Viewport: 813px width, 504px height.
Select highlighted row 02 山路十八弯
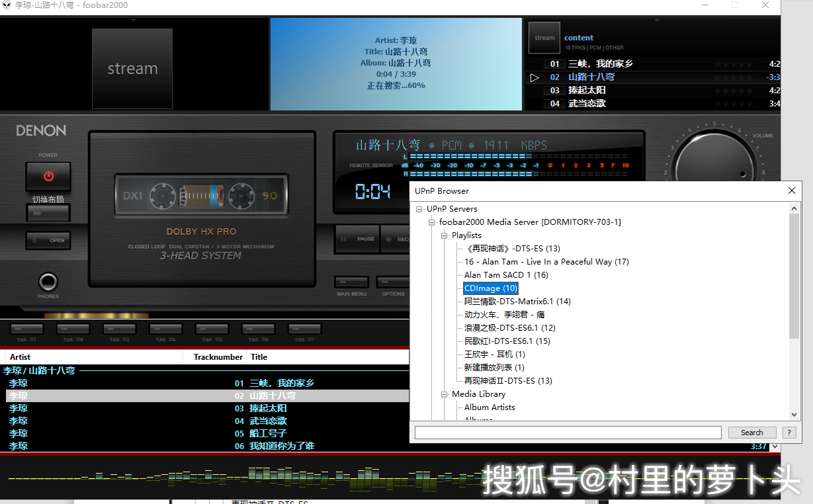pyautogui.click(x=208, y=396)
